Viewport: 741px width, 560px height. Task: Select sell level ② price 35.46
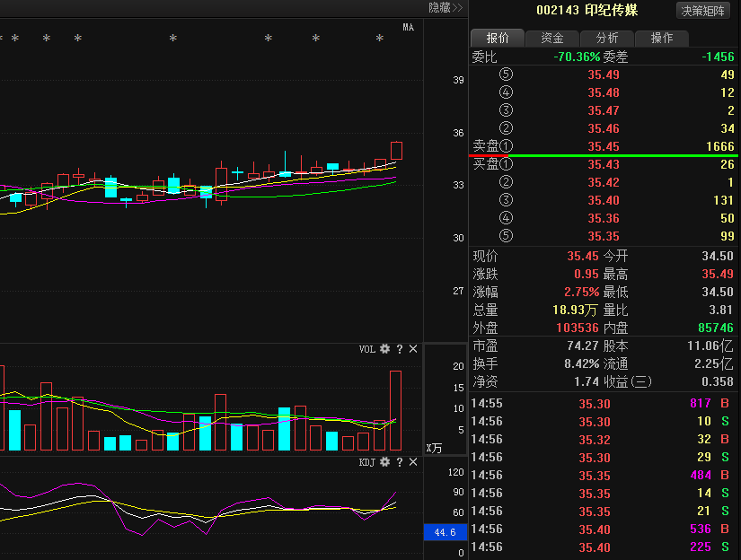pos(604,128)
